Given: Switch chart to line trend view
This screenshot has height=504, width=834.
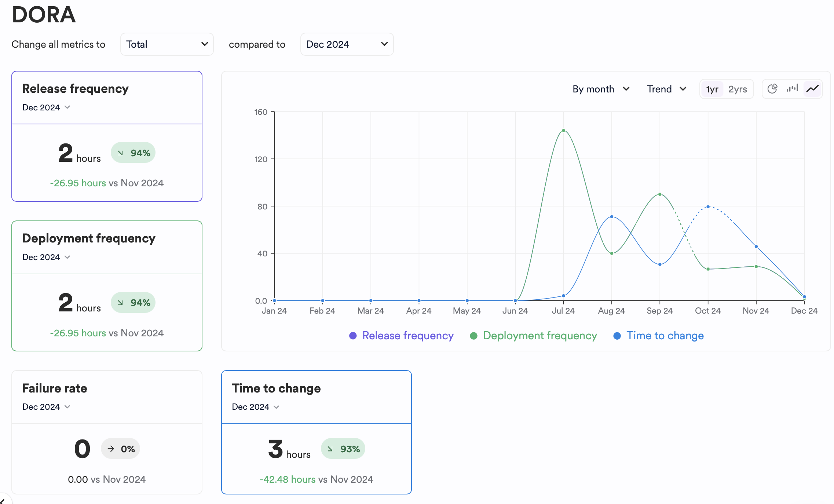Looking at the screenshot, I should [x=812, y=89].
